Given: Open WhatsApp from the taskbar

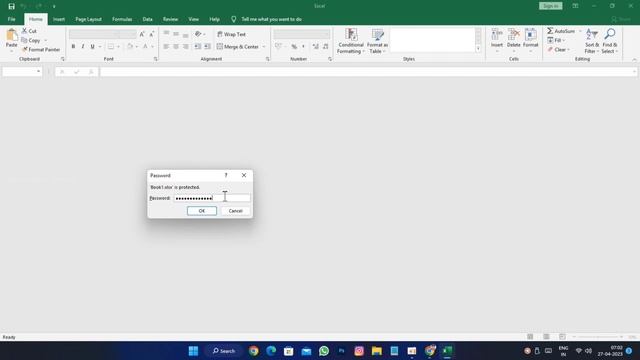Looking at the screenshot, I should [324, 351].
